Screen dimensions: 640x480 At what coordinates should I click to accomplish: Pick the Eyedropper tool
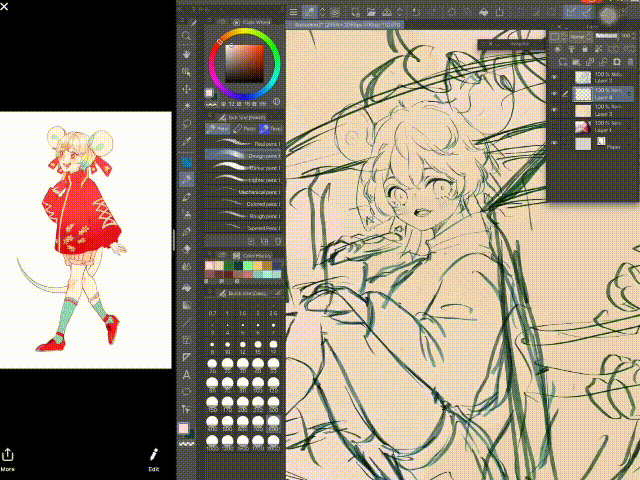187,141
